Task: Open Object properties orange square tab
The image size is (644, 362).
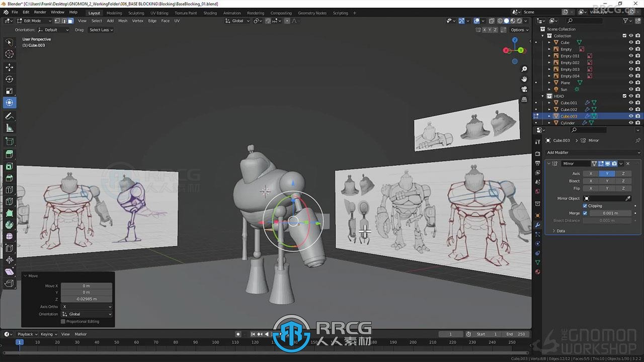Action: pyautogui.click(x=537, y=215)
